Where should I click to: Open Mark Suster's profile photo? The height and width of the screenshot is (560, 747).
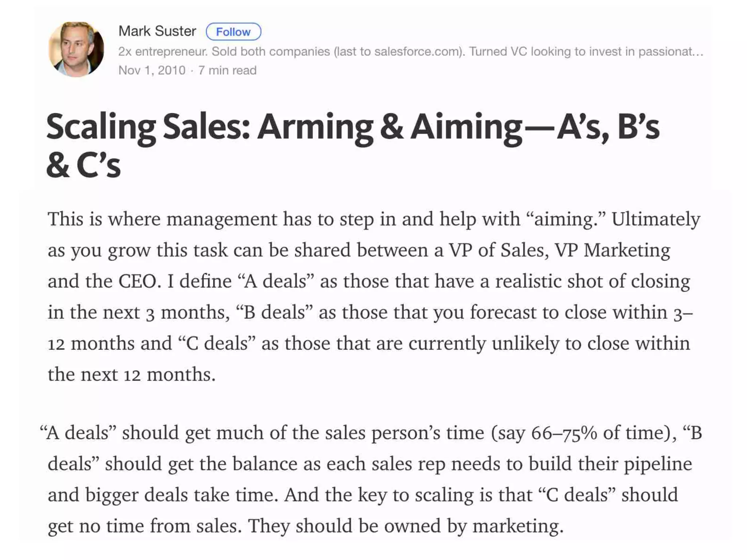coord(76,49)
